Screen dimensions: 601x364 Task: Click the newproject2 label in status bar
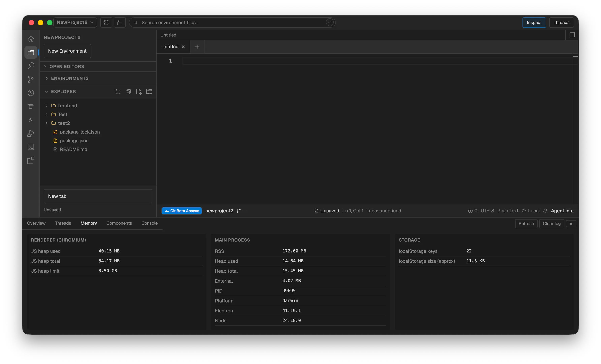click(x=219, y=211)
